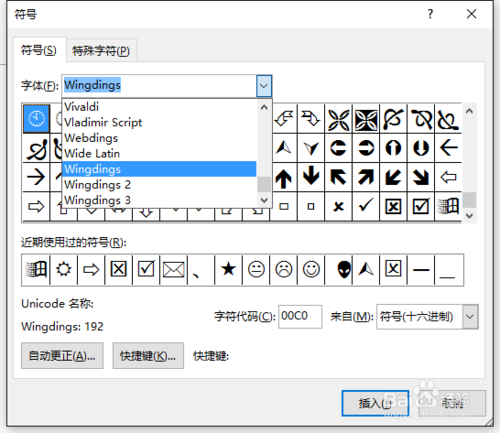The height and width of the screenshot is (433, 500).
Task: Select the checkmark symbol in grid
Action: click(366, 207)
